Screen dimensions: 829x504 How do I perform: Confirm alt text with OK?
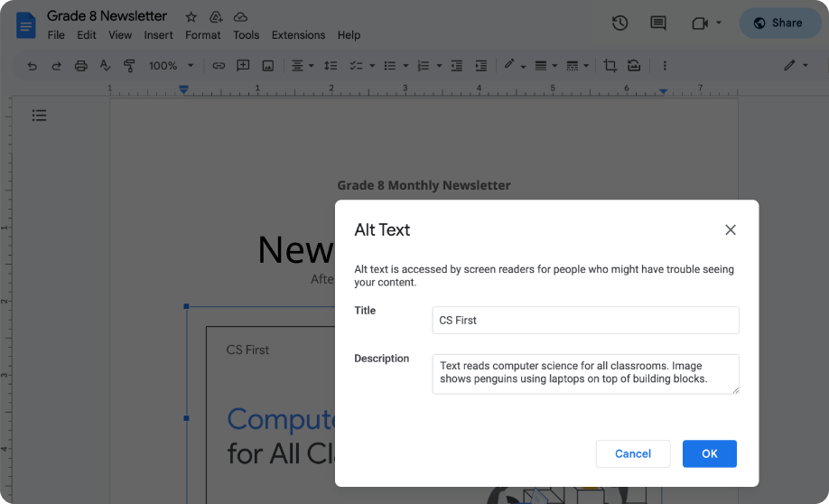tap(710, 453)
